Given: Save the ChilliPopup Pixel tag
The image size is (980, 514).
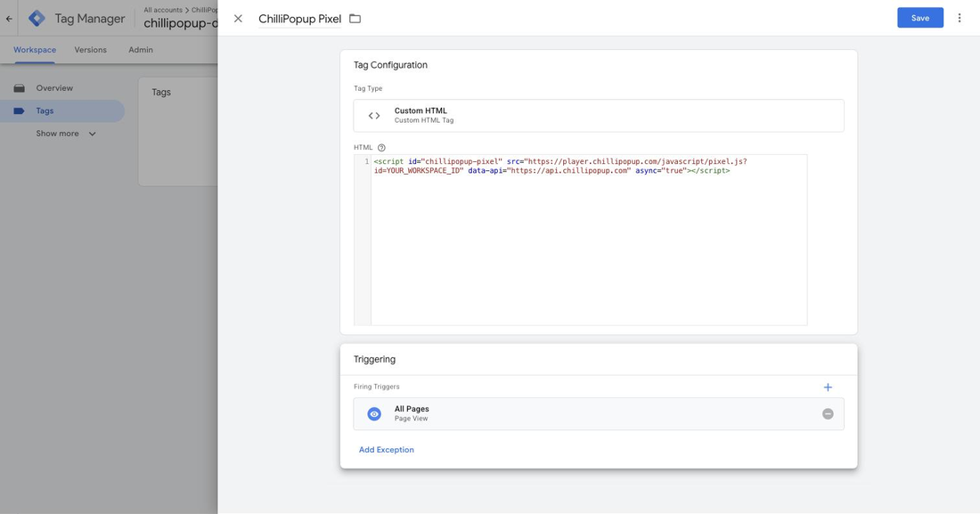Looking at the screenshot, I should tap(920, 18).
